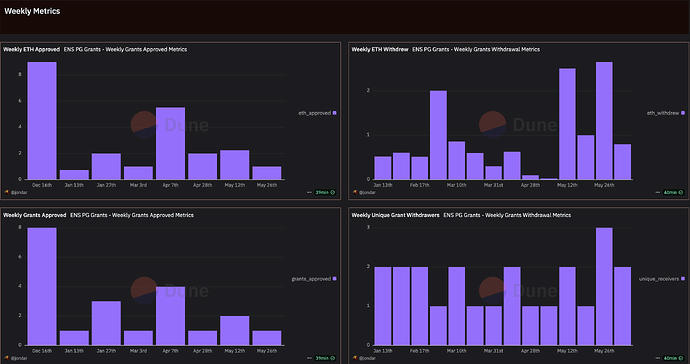Open the Weekly ETH Approved chart title
690x364 pixels.
point(31,49)
